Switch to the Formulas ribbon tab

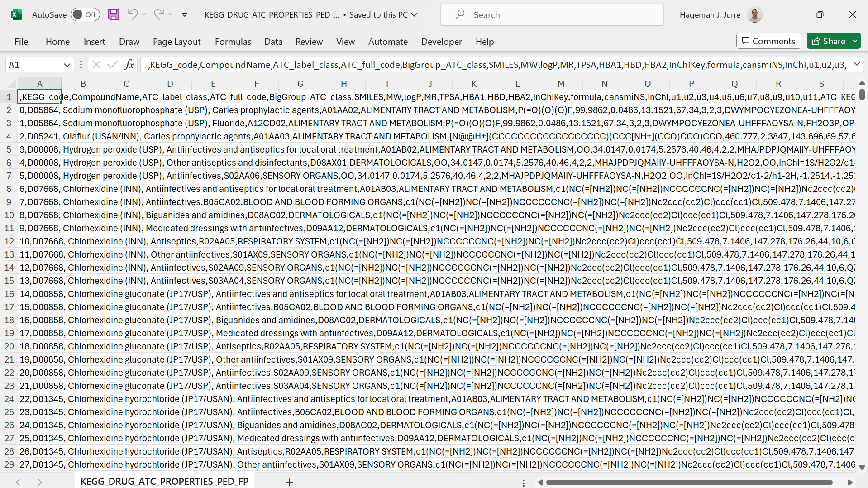(x=233, y=41)
